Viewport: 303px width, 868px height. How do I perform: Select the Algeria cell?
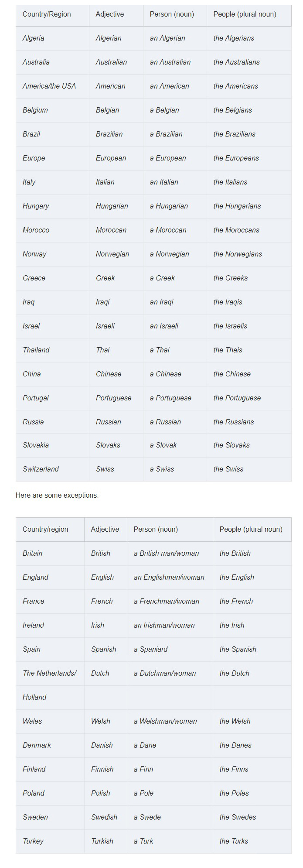click(52, 38)
